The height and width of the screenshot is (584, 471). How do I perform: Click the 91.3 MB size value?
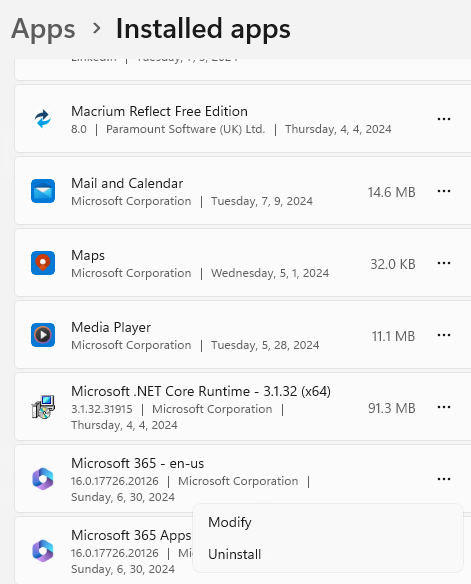tap(392, 408)
